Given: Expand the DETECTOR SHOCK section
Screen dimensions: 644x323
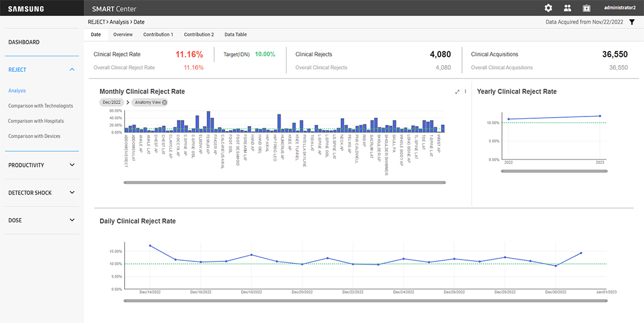Looking at the screenshot, I should [x=72, y=193].
